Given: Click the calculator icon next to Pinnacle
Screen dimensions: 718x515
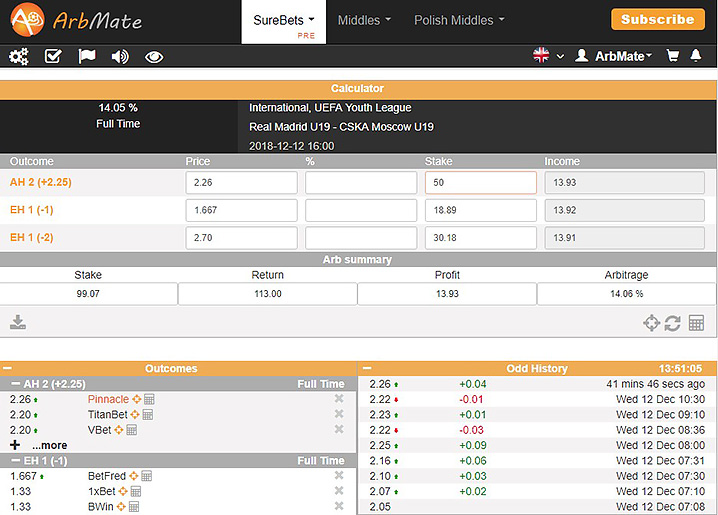Looking at the screenshot, I should (149, 399).
